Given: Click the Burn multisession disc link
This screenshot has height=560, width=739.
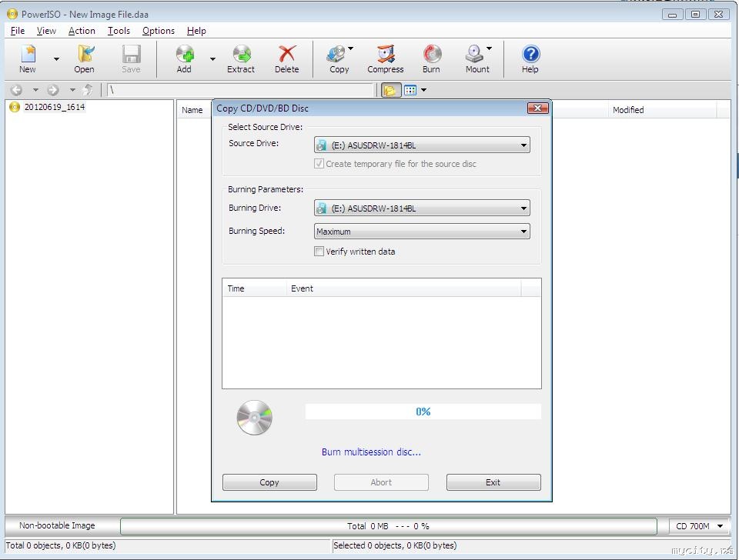Looking at the screenshot, I should pyautogui.click(x=371, y=452).
